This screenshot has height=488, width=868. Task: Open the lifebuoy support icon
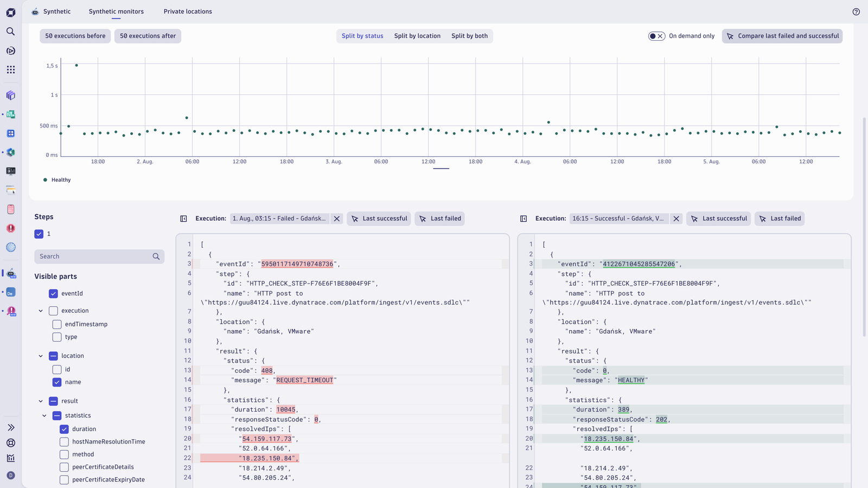point(10,443)
